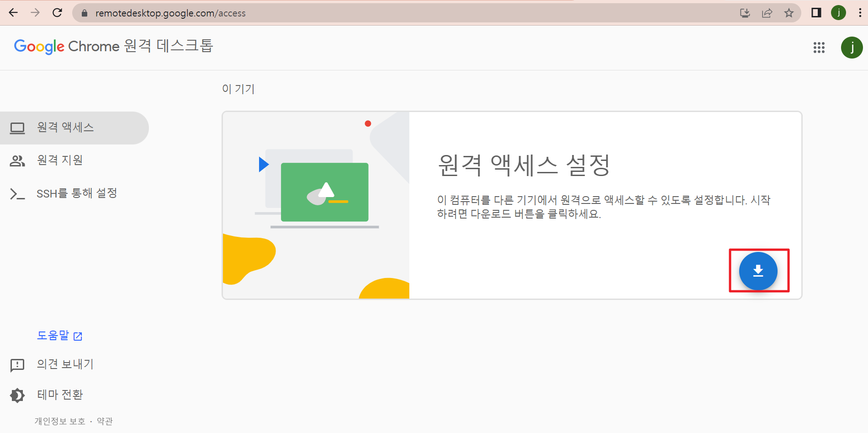Viewport: 868px width, 433px height.
Task: Click the description text starting 이 컴퓨터를 다른 기기에서
Action: (x=604, y=207)
